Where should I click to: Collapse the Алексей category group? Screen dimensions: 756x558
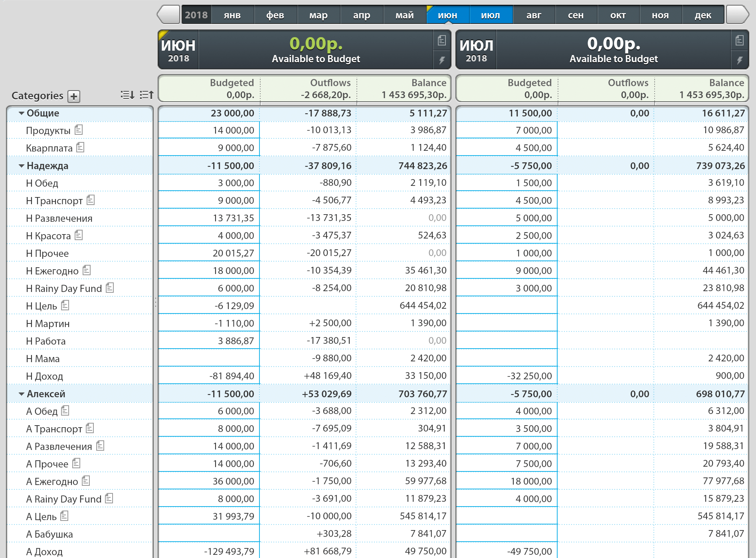click(22, 394)
